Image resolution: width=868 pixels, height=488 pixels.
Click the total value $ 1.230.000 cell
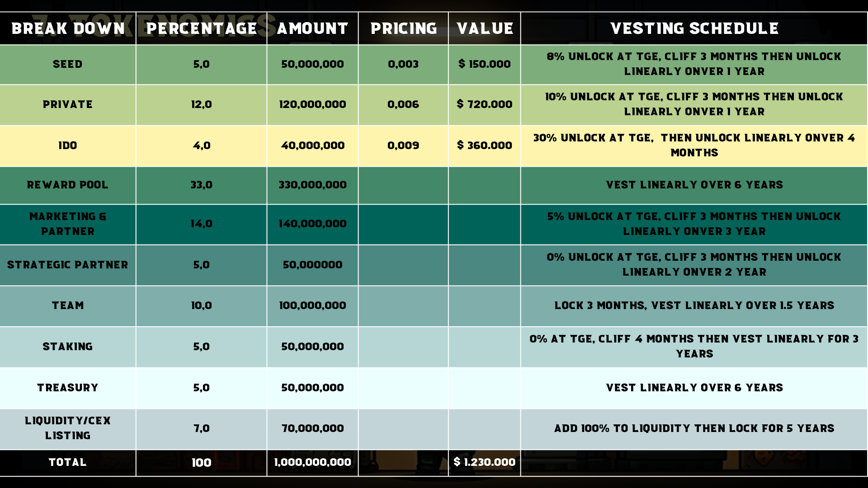(484, 462)
